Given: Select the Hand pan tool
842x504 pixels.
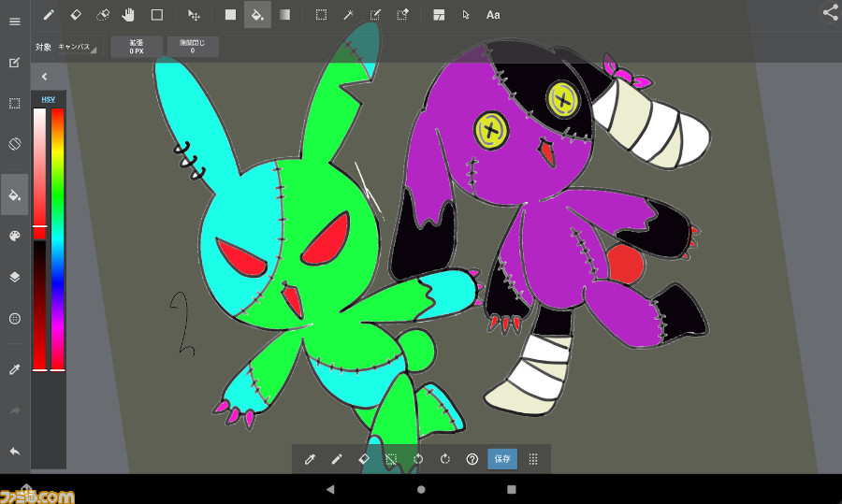Looking at the screenshot, I should pos(128,15).
